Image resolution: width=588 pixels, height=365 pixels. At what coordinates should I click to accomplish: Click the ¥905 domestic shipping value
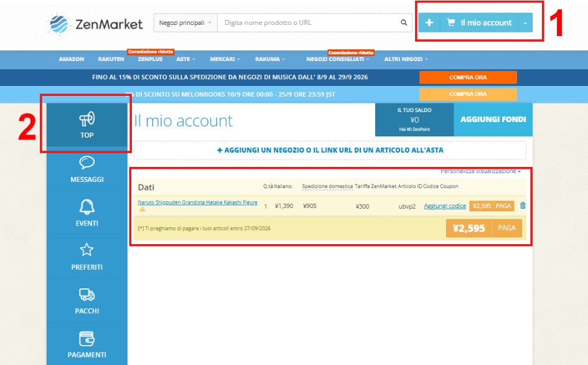click(x=310, y=206)
